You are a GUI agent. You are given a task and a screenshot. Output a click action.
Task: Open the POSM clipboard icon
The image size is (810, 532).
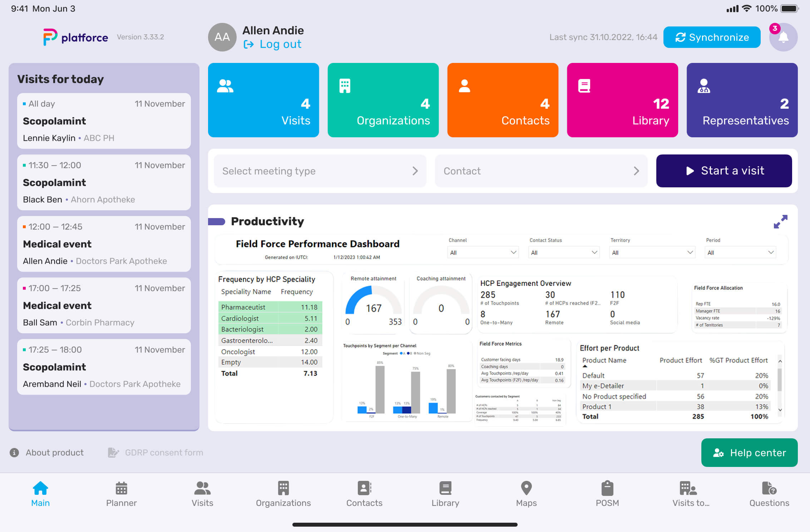pyautogui.click(x=607, y=488)
